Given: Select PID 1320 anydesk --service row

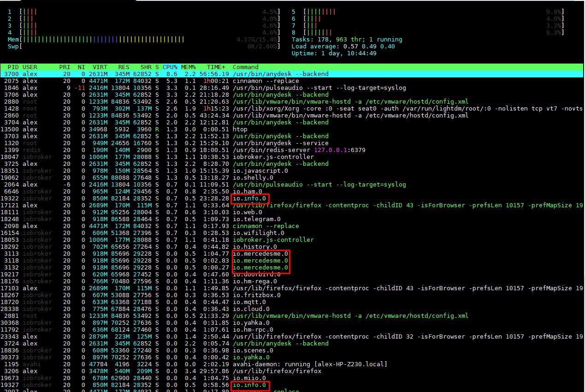Looking at the screenshot, I should coord(292,143).
